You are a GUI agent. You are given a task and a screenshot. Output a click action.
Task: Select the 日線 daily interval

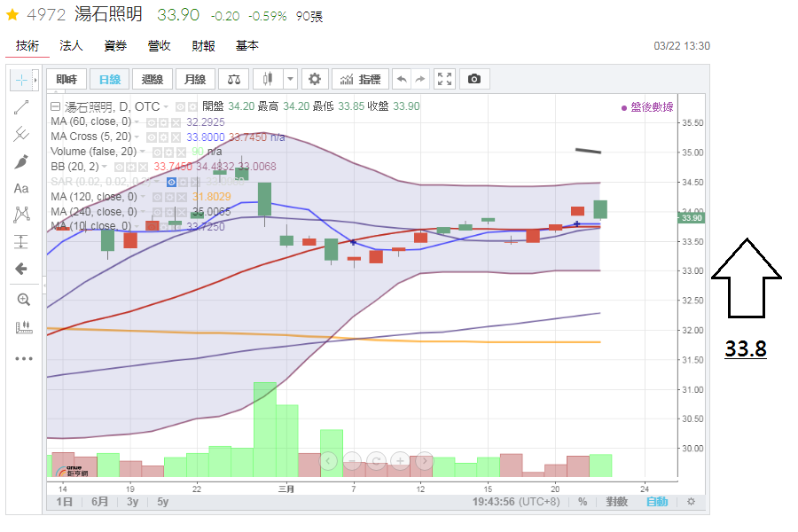[x=109, y=80]
